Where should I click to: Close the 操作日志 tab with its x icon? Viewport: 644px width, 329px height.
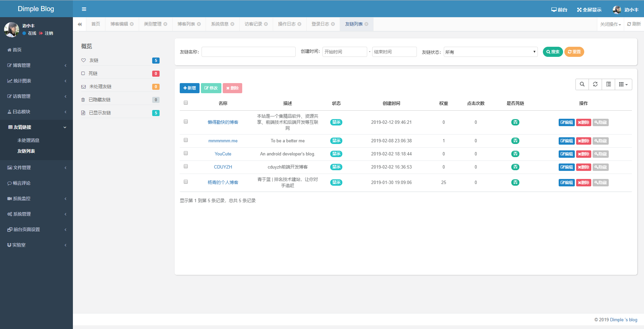coord(299,24)
